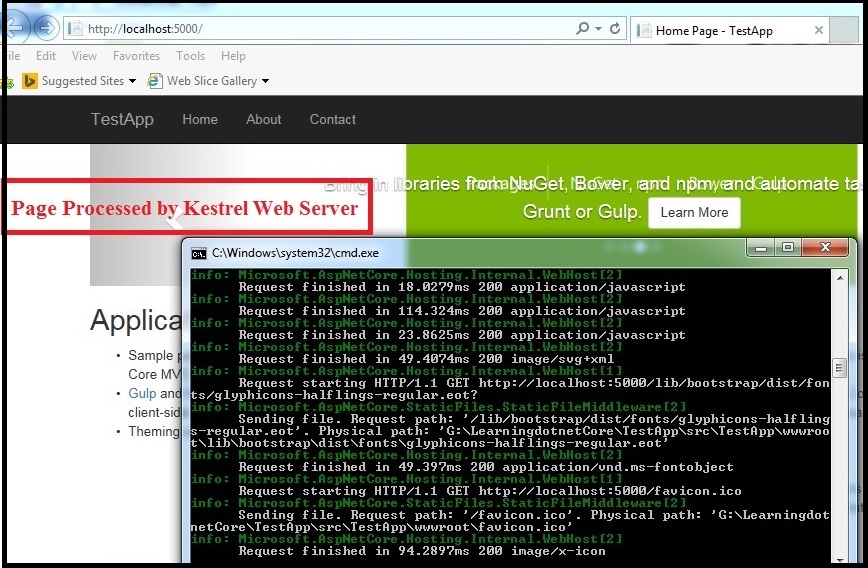
Task: Click the green favorites arrow icon before Suggested Sites
Action: [8, 83]
